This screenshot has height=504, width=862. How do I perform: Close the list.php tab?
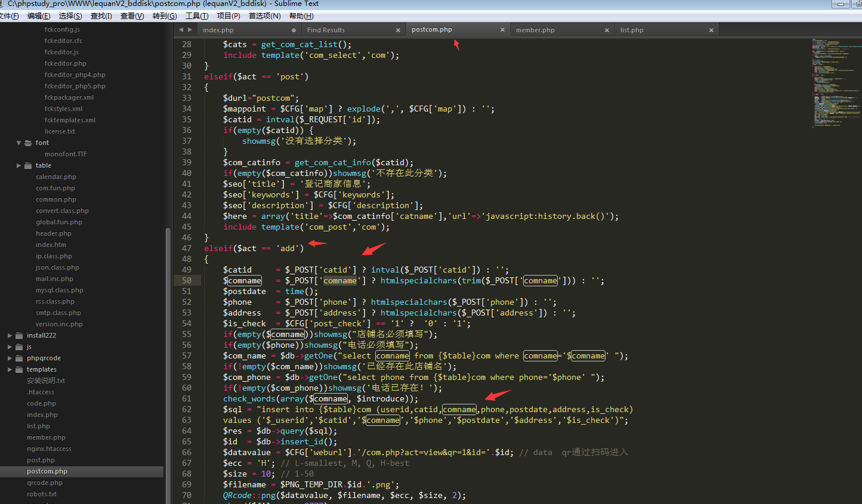pos(711,30)
